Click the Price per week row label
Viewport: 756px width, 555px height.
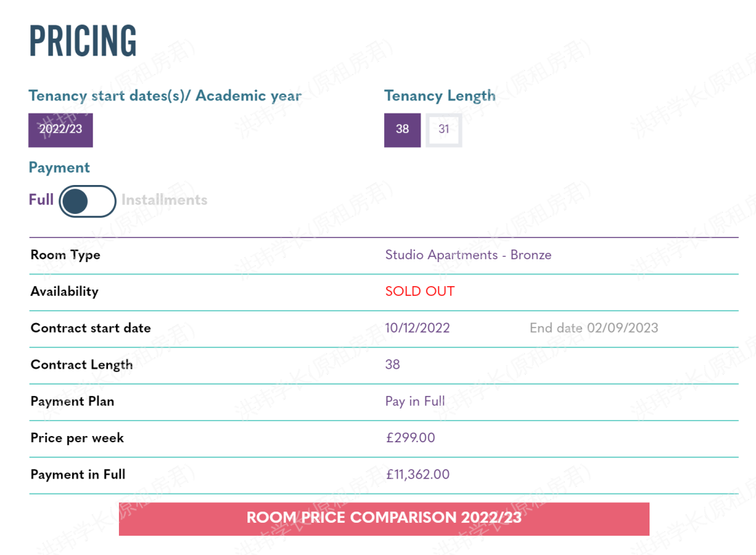click(x=77, y=438)
